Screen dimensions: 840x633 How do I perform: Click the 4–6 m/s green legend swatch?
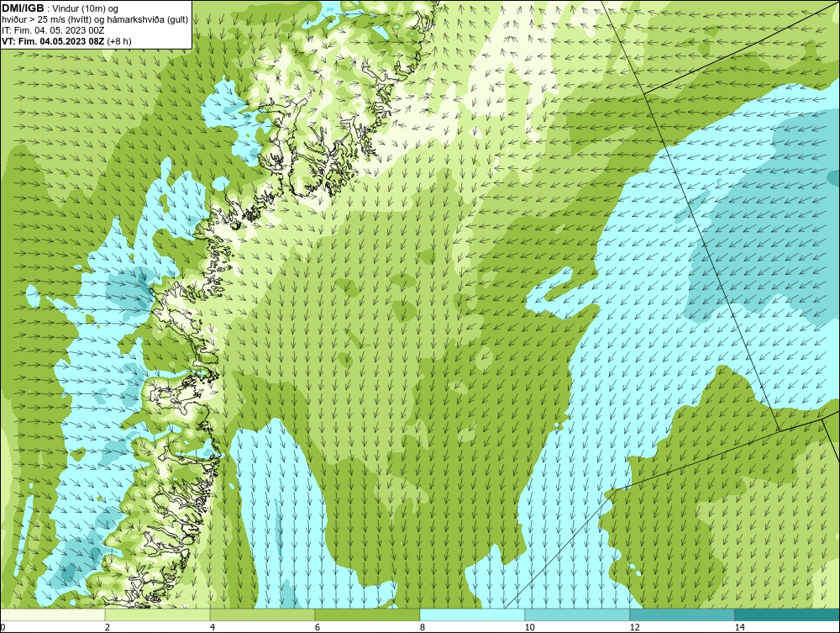pyautogui.click(x=262, y=615)
